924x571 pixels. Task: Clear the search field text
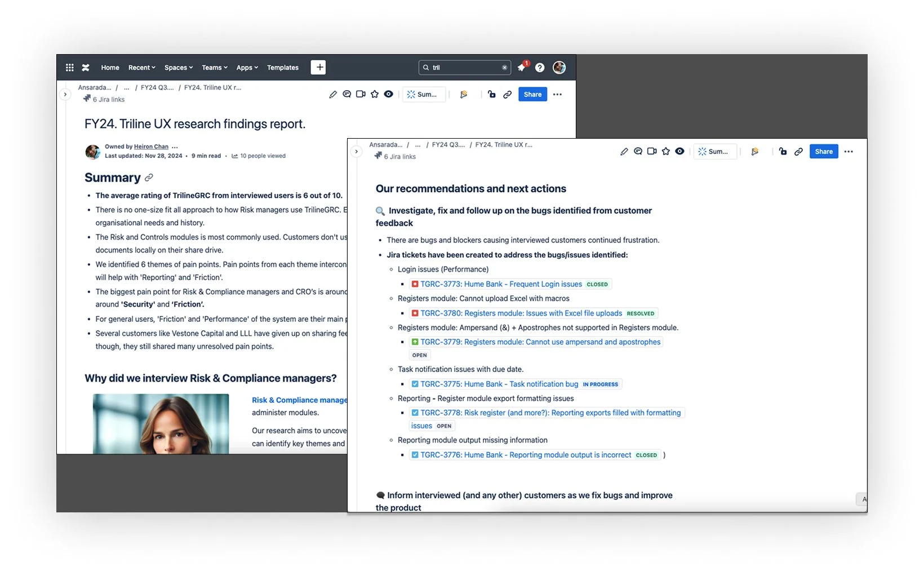pos(504,68)
